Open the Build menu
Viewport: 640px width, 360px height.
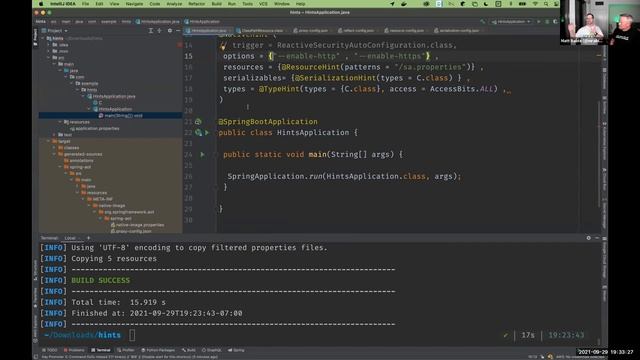pos(216,4)
